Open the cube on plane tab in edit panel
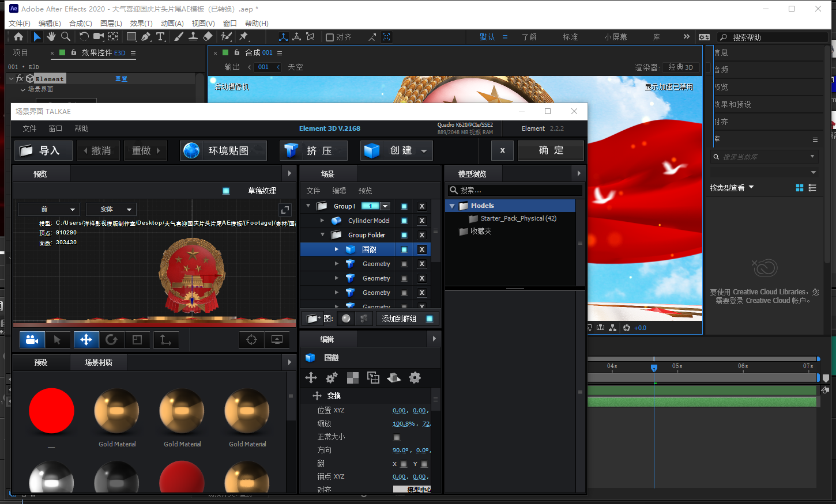 click(394, 378)
